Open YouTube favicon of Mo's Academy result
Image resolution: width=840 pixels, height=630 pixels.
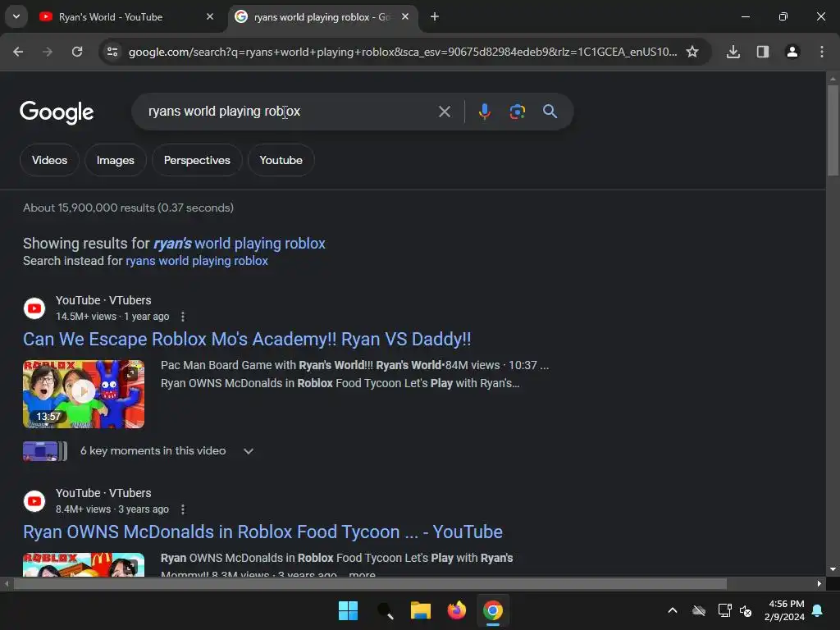pyautogui.click(x=34, y=308)
